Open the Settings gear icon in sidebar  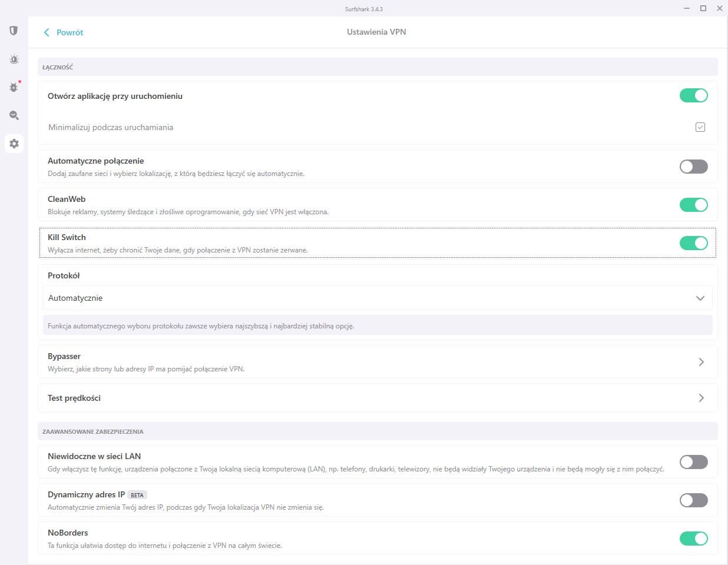coord(14,144)
